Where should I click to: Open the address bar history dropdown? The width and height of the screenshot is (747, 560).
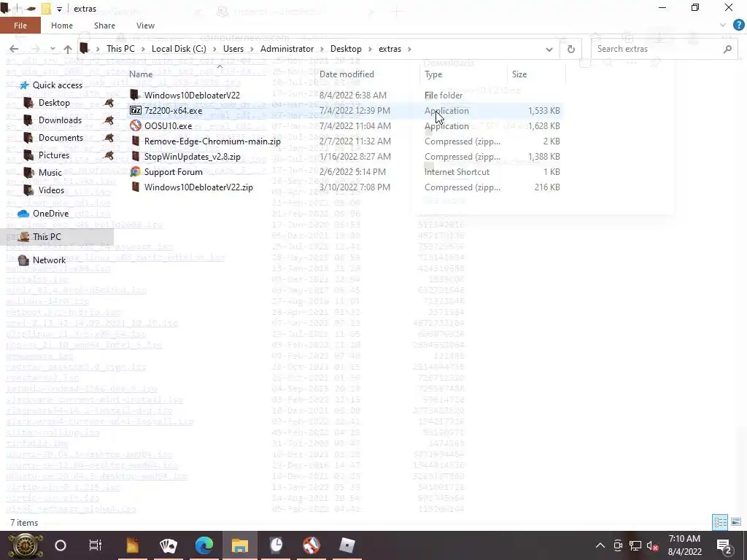pos(549,49)
